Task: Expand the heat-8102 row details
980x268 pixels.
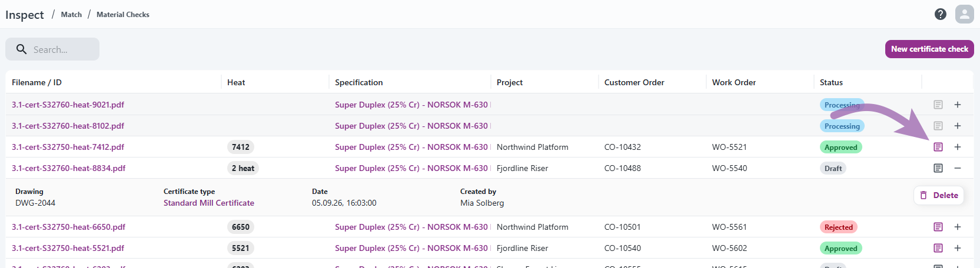Action: pyautogui.click(x=958, y=126)
